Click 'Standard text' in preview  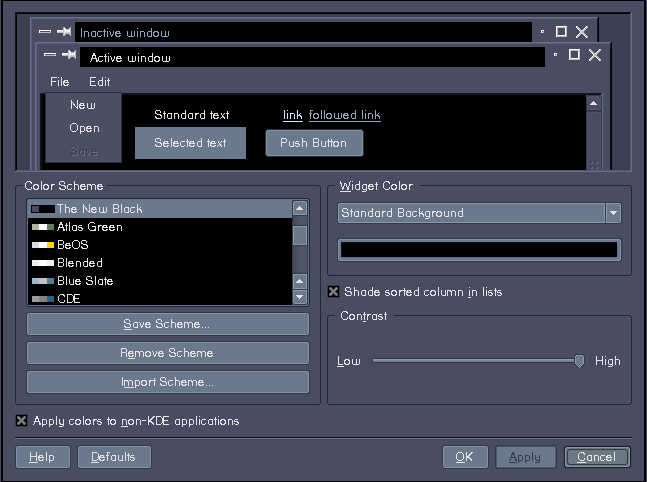(191, 115)
